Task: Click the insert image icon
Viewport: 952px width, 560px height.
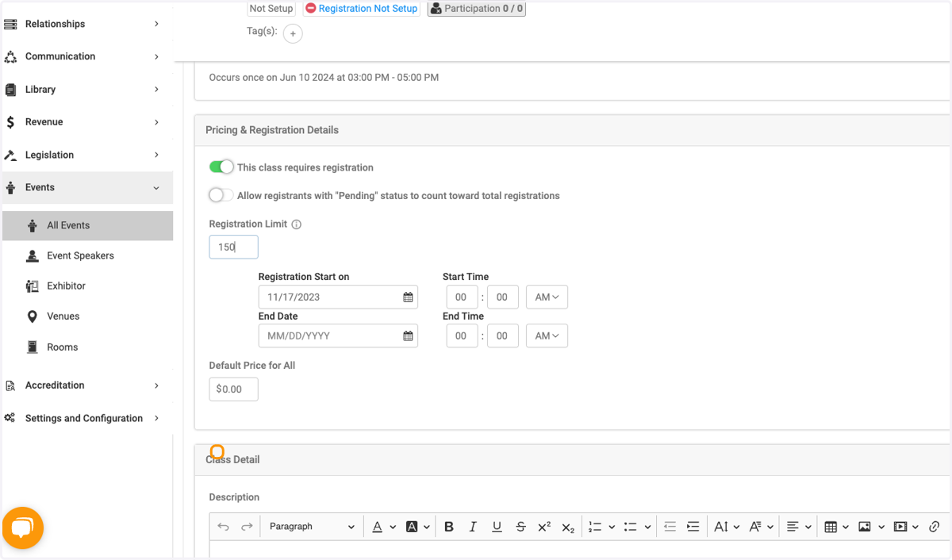Action: pos(865,527)
